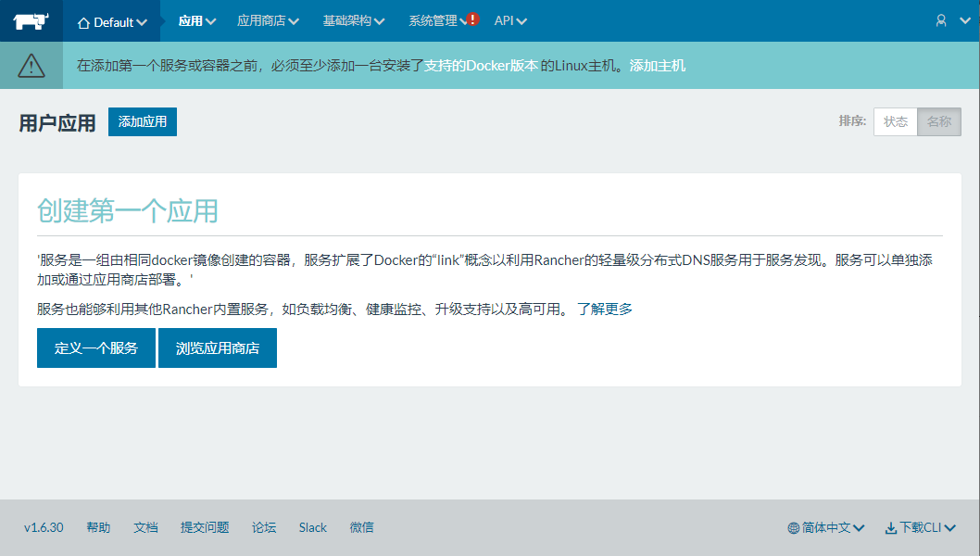Viewport: 980px width, 556px height.
Task: Open the 了解更多 link
Action: (604, 309)
